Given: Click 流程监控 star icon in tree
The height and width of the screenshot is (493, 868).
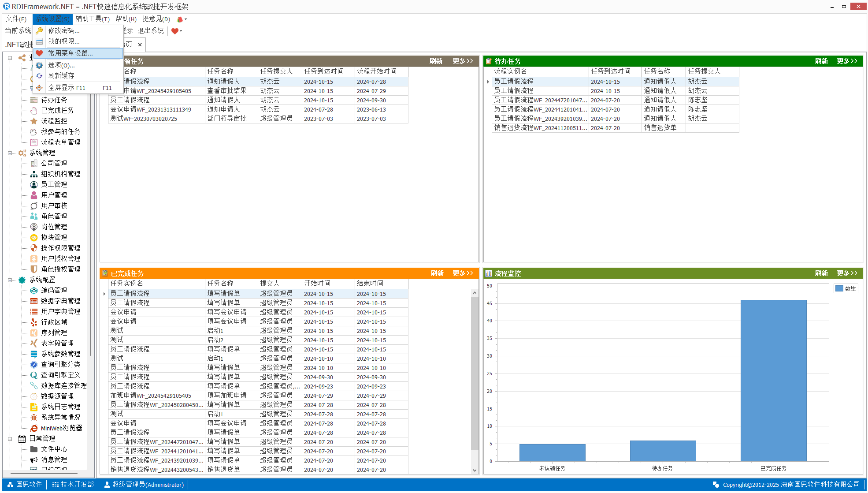Looking at the screenshot, I should [34, 121].
